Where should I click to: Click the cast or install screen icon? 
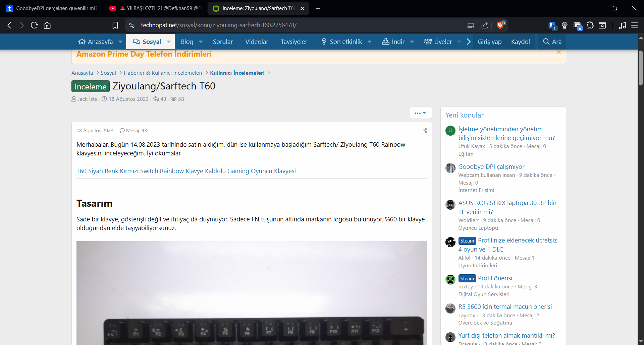point(471,25)
